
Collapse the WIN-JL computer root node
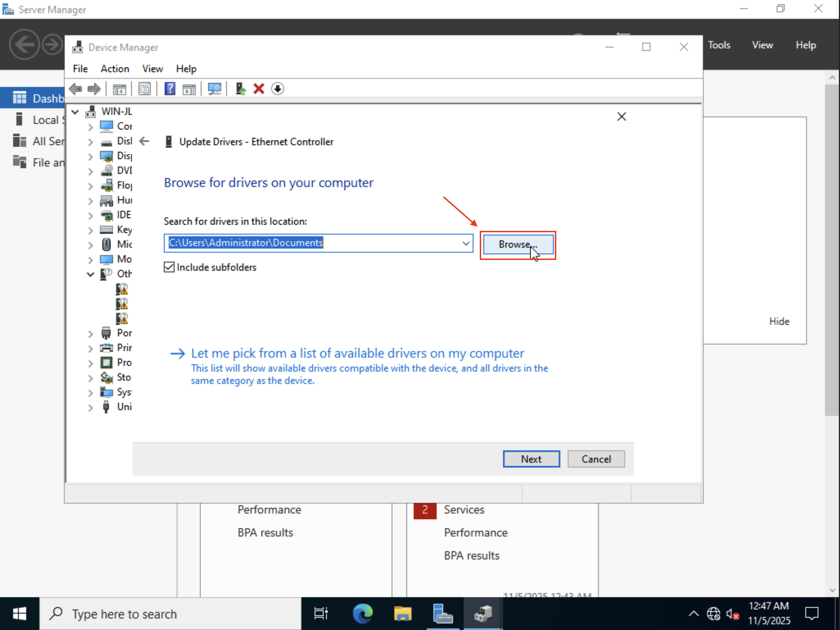pos(75,112)
